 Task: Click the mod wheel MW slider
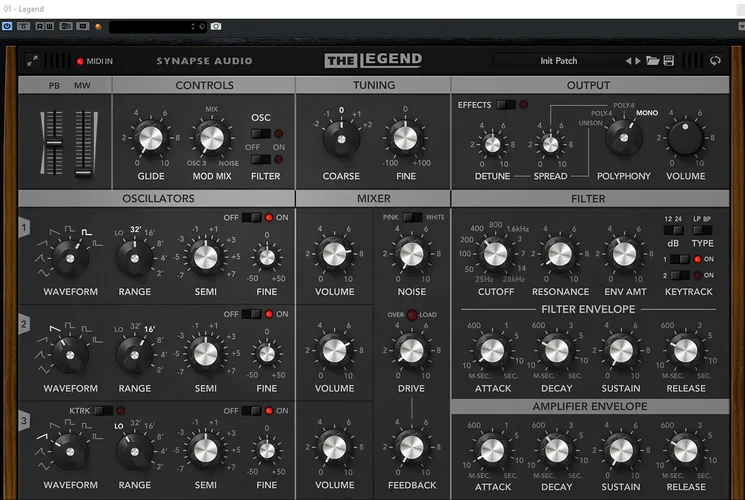(x=84, y=143)
